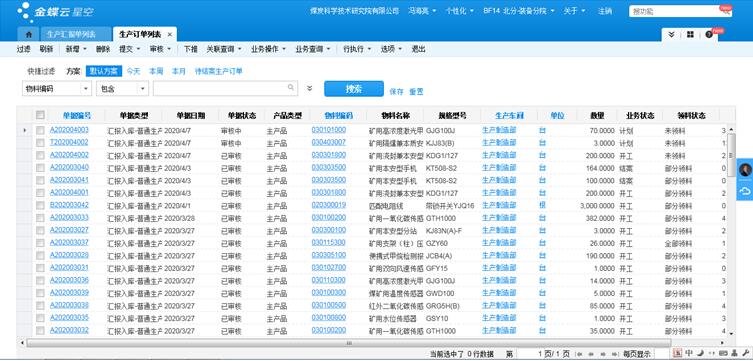This screenshot has height=361, width=753.
Task: Expand more filter conditions with double-chevron
Action: point(310,88)
